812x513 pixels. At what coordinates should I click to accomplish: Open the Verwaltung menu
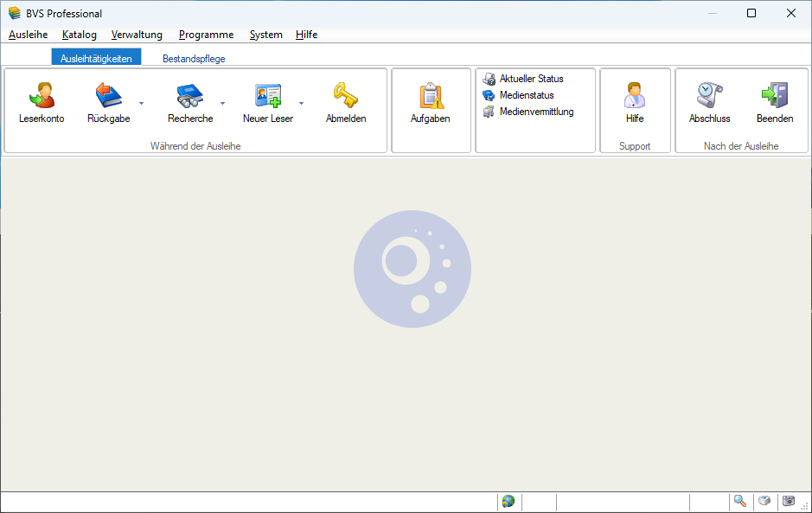(136, 35)
